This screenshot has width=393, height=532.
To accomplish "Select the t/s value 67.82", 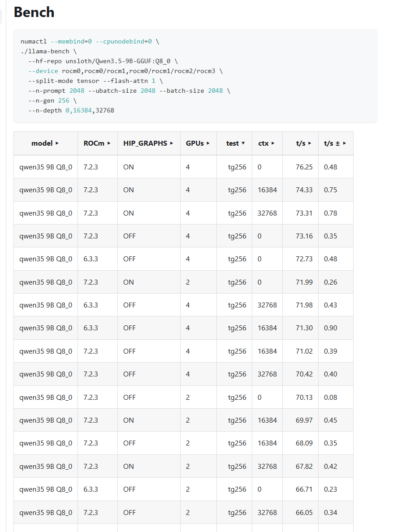I will point(304,466).
